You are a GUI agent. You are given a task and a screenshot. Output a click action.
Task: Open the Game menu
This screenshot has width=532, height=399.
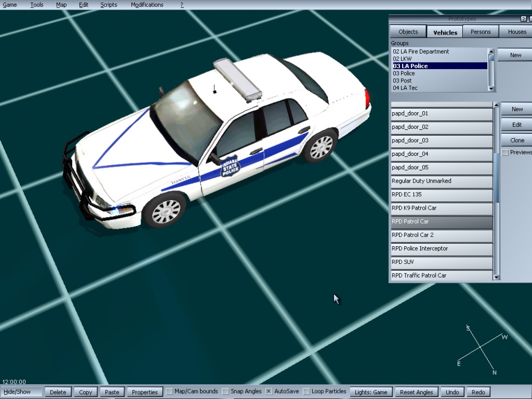tap(10, 5)
